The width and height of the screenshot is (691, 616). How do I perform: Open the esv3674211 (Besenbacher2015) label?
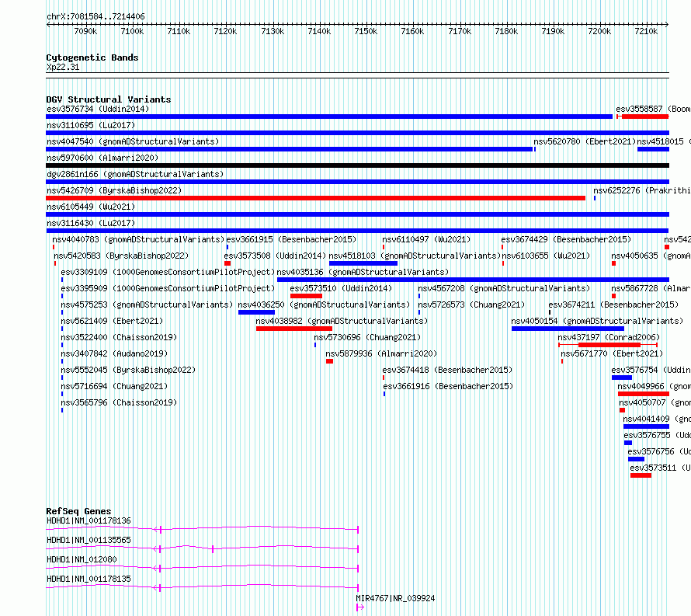coord(613,305)
